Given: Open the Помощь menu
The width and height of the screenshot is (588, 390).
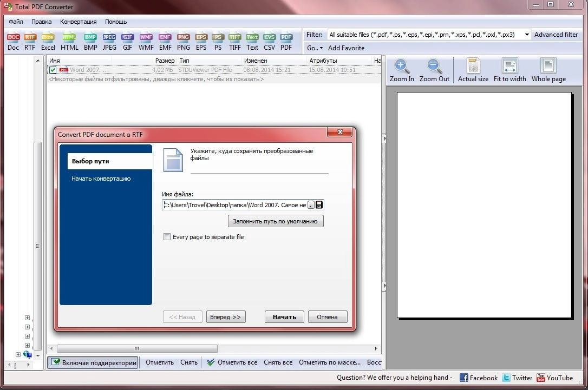Looking at the screenshot, I should (x=116, y=22).
